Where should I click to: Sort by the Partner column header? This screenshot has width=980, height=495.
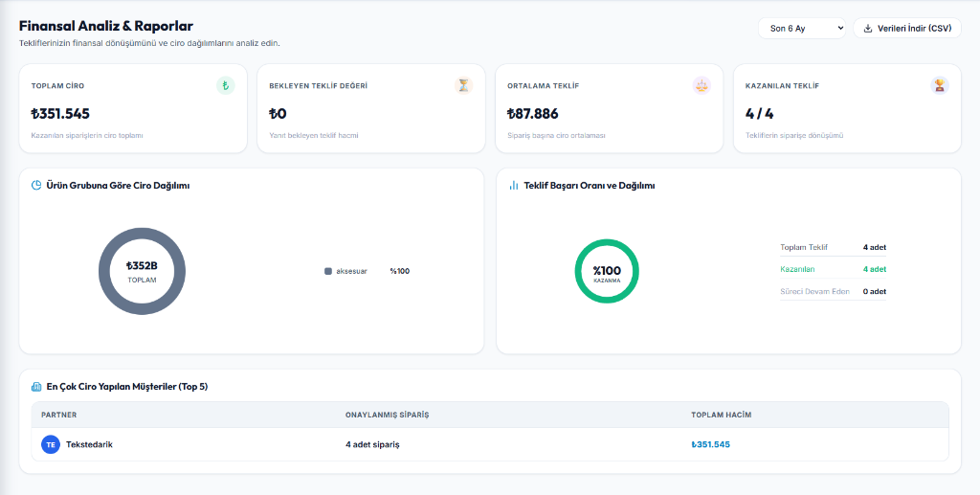coord(58,415)
